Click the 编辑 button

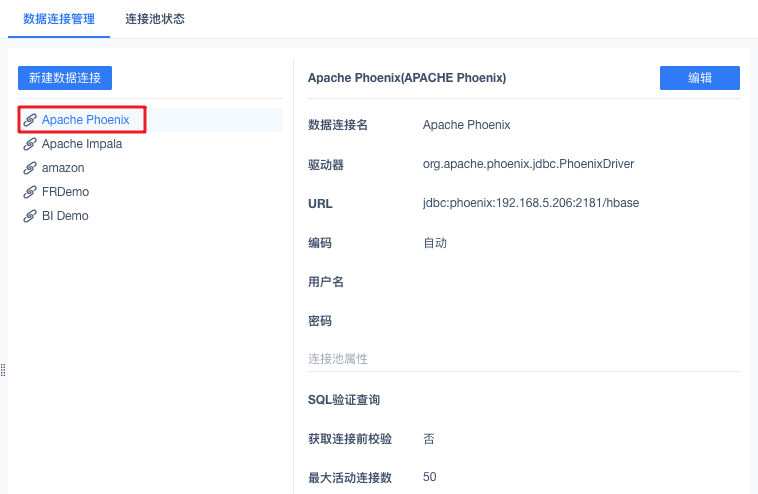click(699, 78)
